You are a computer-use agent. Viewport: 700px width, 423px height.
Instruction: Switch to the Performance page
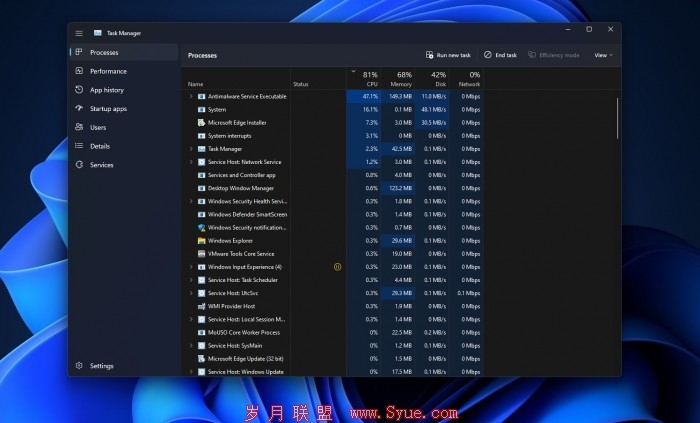(124, 71)
